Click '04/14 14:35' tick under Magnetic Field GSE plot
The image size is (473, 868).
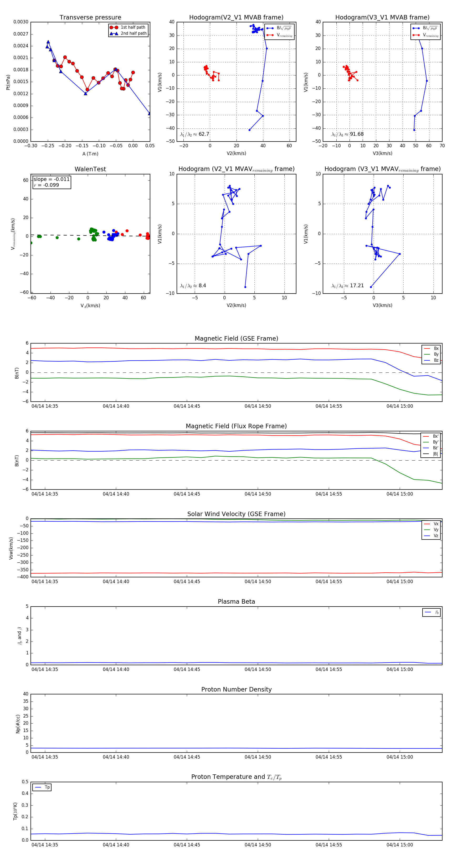[x=45, y=406]
